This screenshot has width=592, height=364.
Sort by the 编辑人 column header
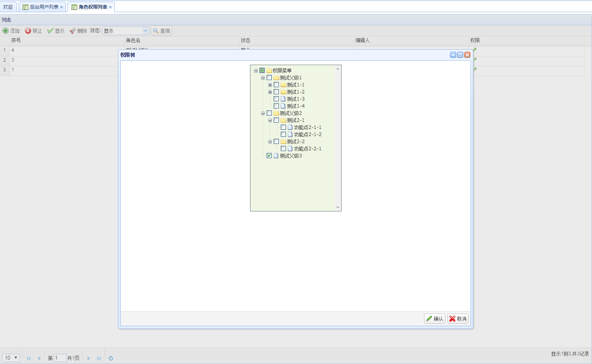click(411, 41)
